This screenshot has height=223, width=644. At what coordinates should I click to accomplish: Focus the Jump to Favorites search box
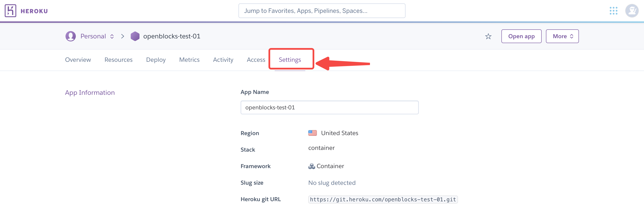tap(322, 11)
